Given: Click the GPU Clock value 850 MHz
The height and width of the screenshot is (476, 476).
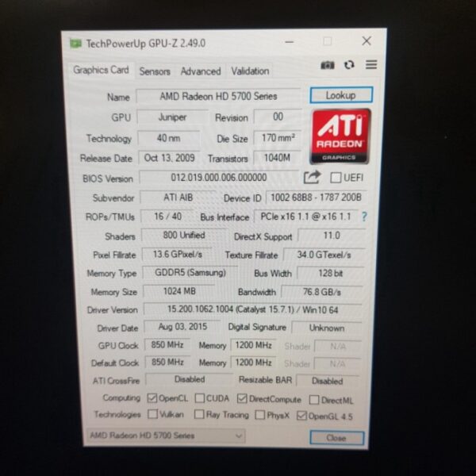Looking at the screenshot, I should pyautogui.click(x=167, y=345).
